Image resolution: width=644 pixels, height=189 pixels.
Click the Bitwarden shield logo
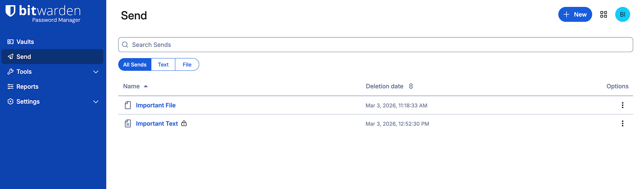click(x=10, y=11)
